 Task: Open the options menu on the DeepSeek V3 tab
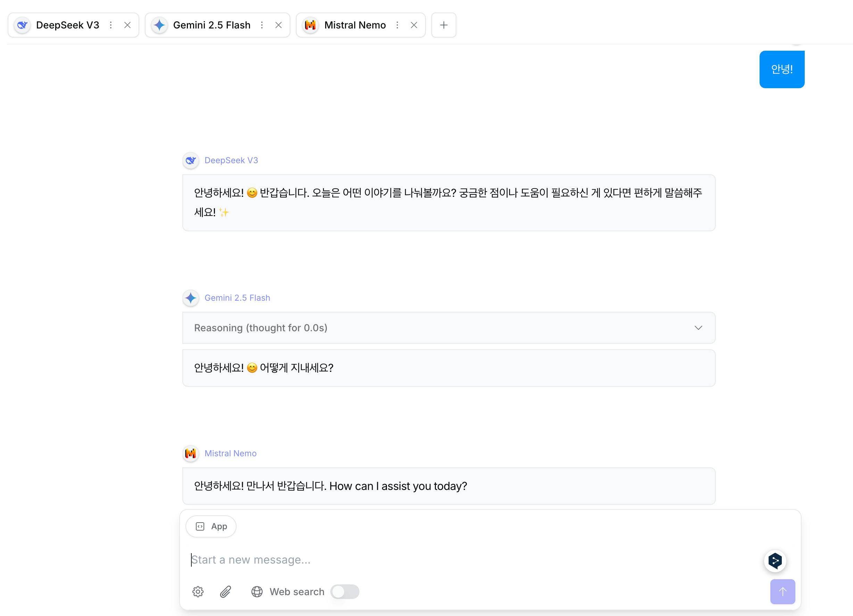coord(110,25)
